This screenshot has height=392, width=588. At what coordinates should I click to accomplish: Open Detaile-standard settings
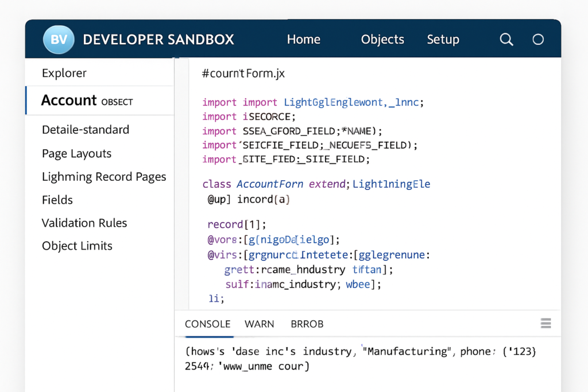point(85,130)
